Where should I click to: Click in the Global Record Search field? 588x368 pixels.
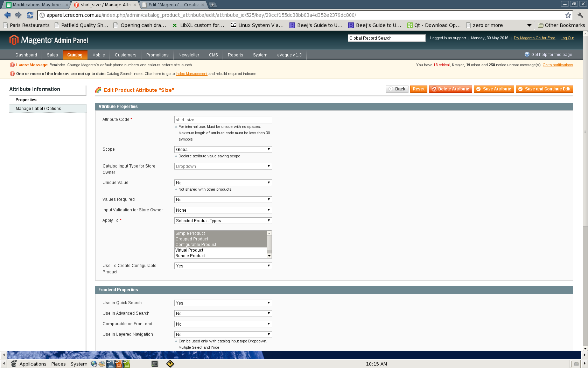(x=386, y=38)
